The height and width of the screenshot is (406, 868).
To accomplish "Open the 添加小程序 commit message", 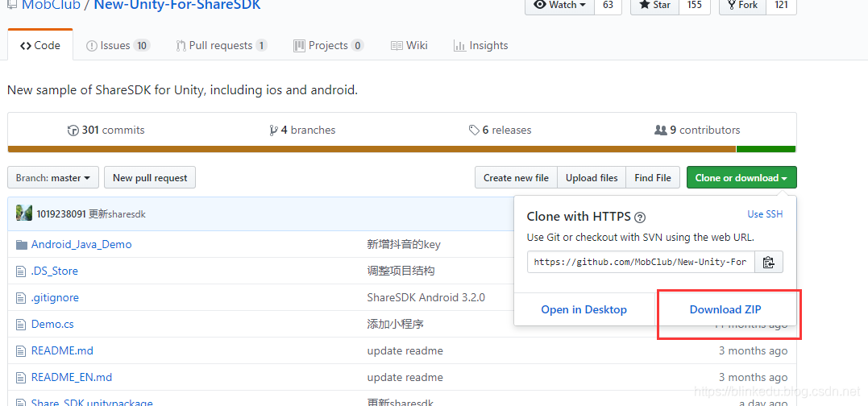I will tap(395, 324).
